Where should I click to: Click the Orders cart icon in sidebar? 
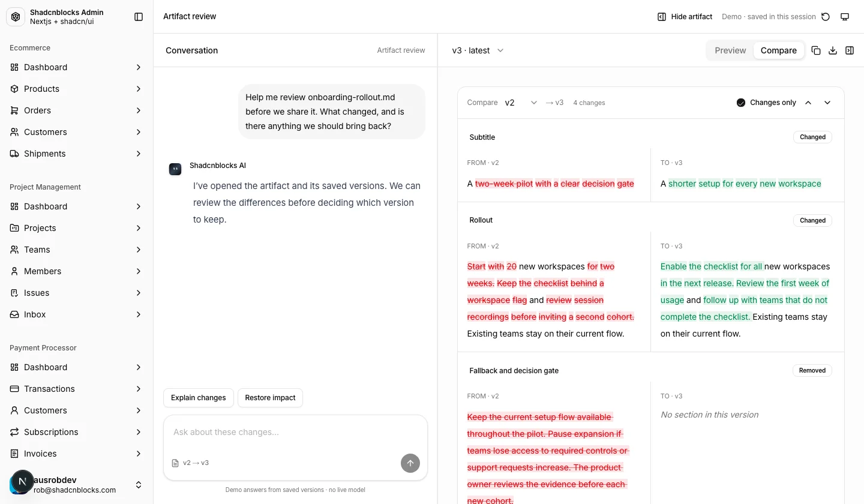coord(14,110)
